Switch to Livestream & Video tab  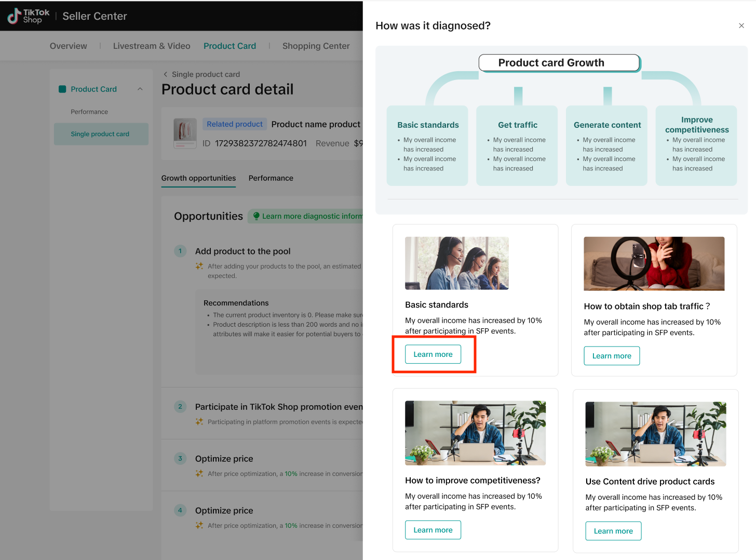[152, 46]
